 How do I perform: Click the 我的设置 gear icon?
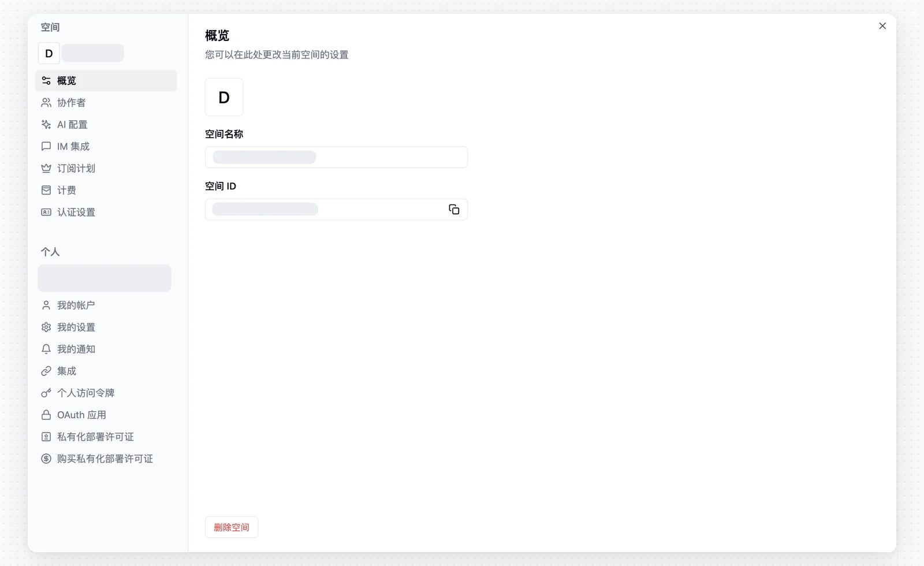(x=46, y=327)
